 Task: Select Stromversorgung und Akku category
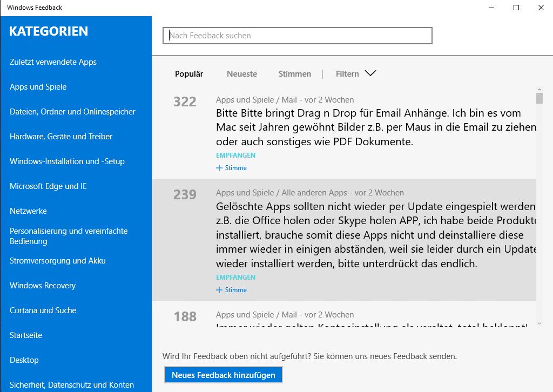(x=57, y=261)
